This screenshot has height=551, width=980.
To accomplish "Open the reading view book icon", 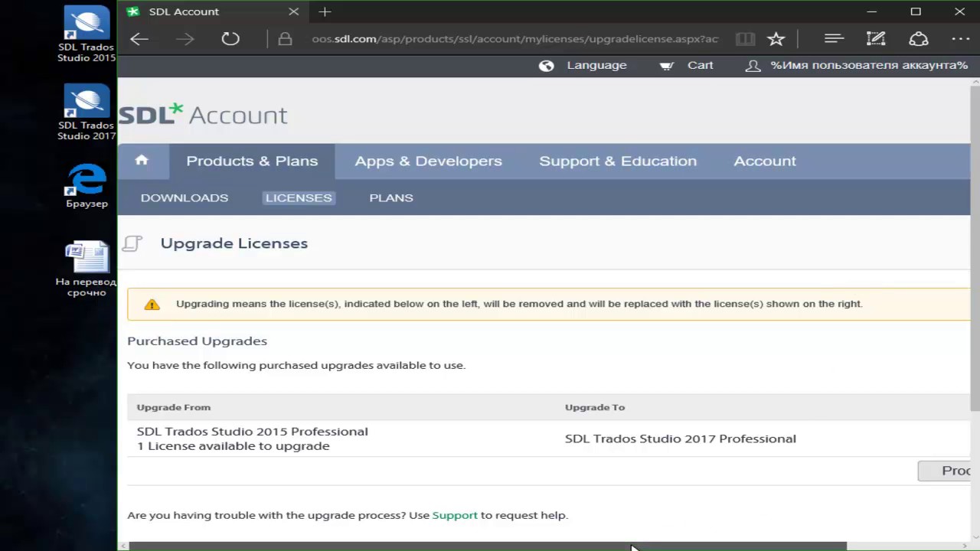I will pyautogui.click(x=744, y=39).
